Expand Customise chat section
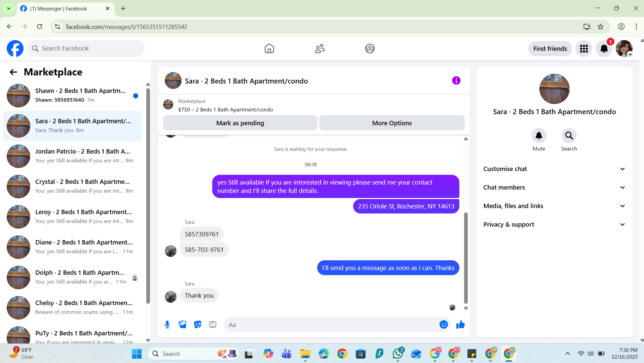This screenshot has height=363, width=644. tap(554, 169)
